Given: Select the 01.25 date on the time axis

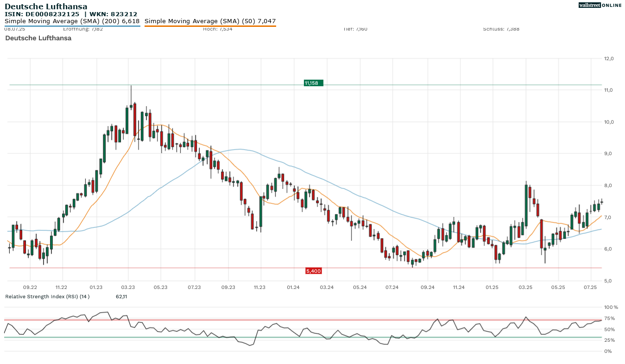Looking at the screenshot, I should click(492, 288).
